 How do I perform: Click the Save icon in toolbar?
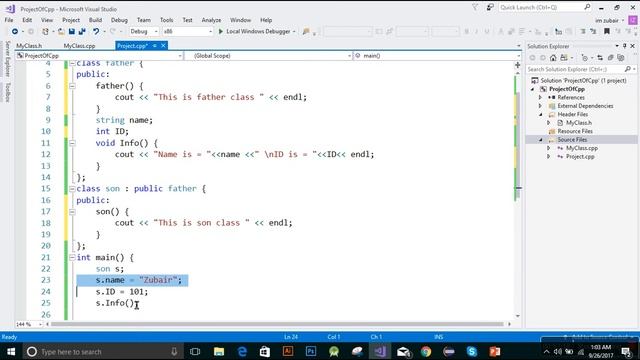point(72,31)
